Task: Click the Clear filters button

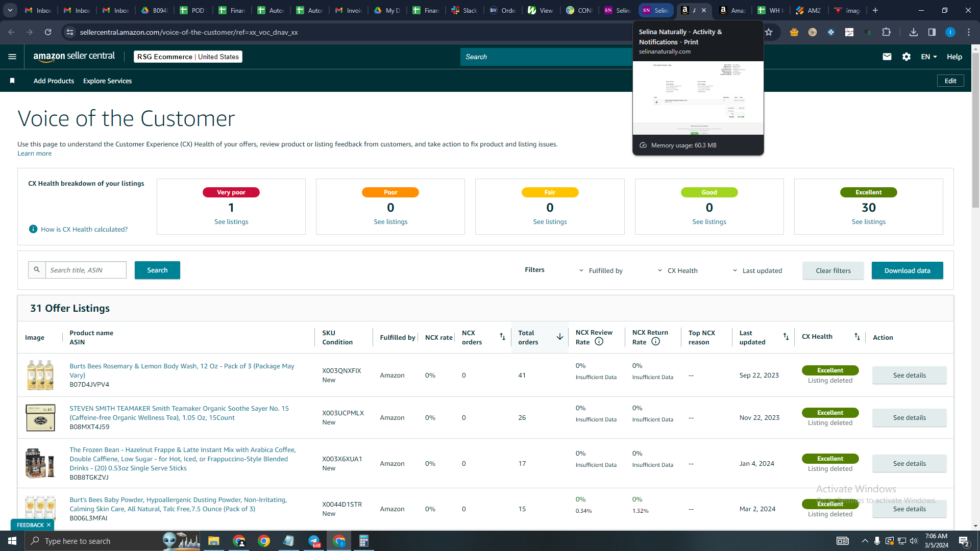Action: (x=833, y=270)
